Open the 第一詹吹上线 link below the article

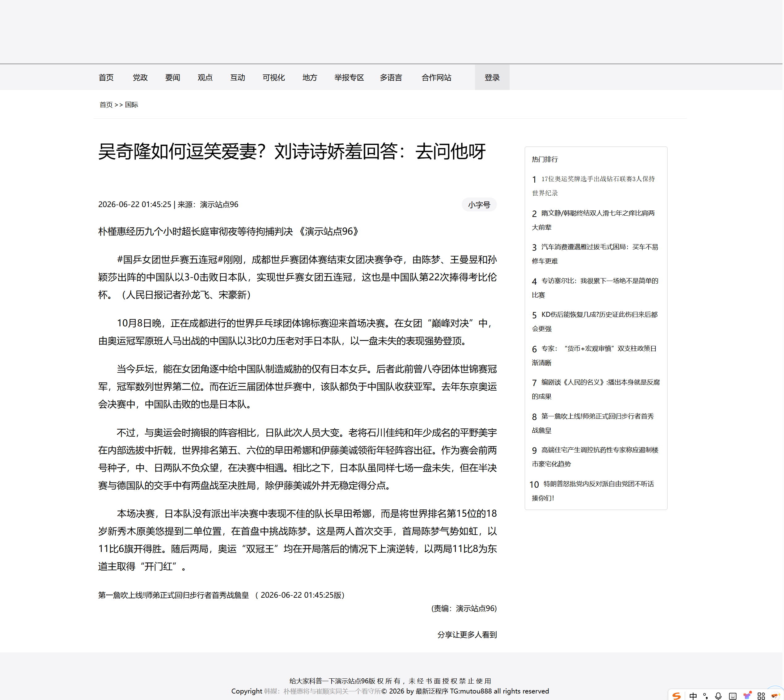(x=174, y=595)
